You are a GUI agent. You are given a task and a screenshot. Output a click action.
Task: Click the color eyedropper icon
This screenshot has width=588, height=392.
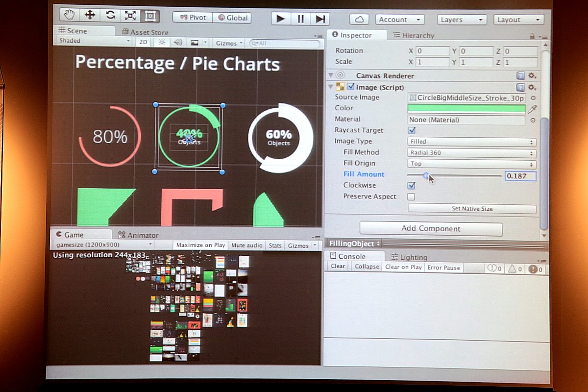532,109
